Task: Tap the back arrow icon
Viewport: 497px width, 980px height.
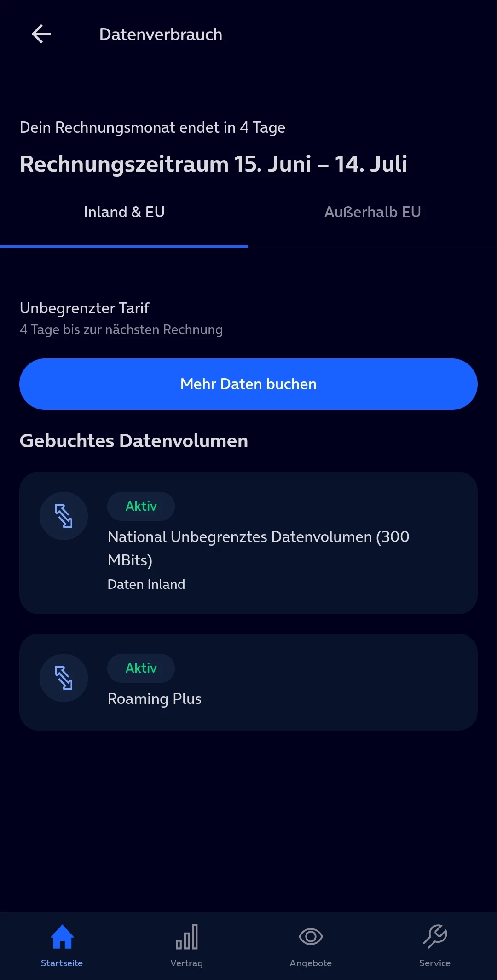Action: [x=41, y=34]
